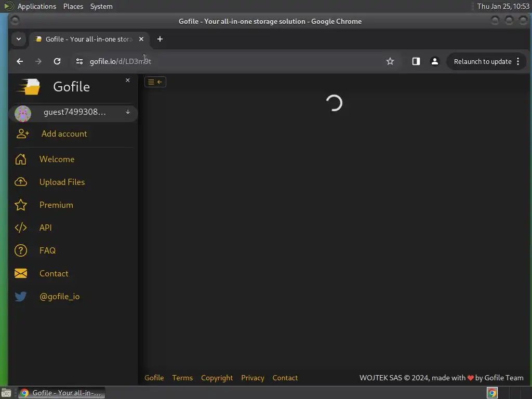The height and width of the screenshot is (399, 532).
Task: Open Upload Files link
Action: pos(62,182)
